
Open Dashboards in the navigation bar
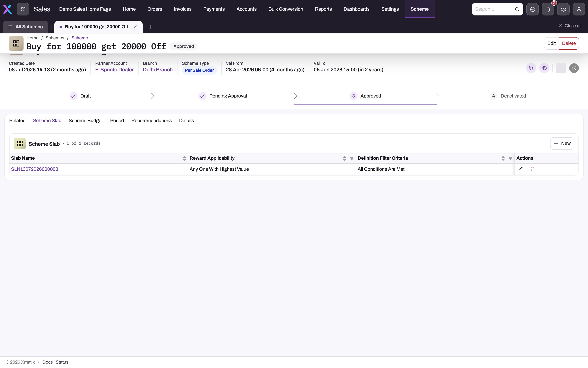pos(356,9)
